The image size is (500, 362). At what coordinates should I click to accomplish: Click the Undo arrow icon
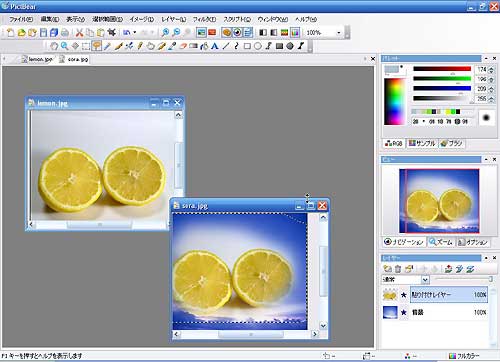coord(127,33)
